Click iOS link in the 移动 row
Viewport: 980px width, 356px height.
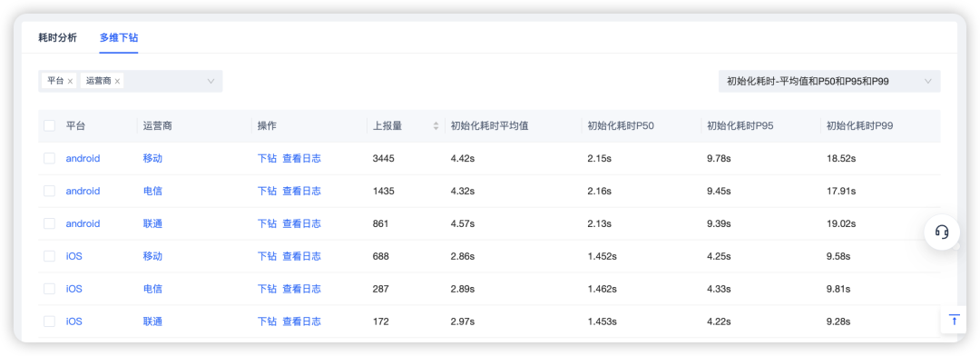(x=73, y=256)
